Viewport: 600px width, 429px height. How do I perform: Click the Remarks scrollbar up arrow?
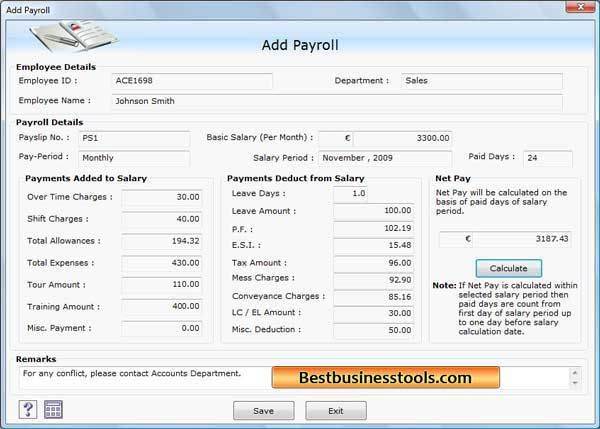574,372
